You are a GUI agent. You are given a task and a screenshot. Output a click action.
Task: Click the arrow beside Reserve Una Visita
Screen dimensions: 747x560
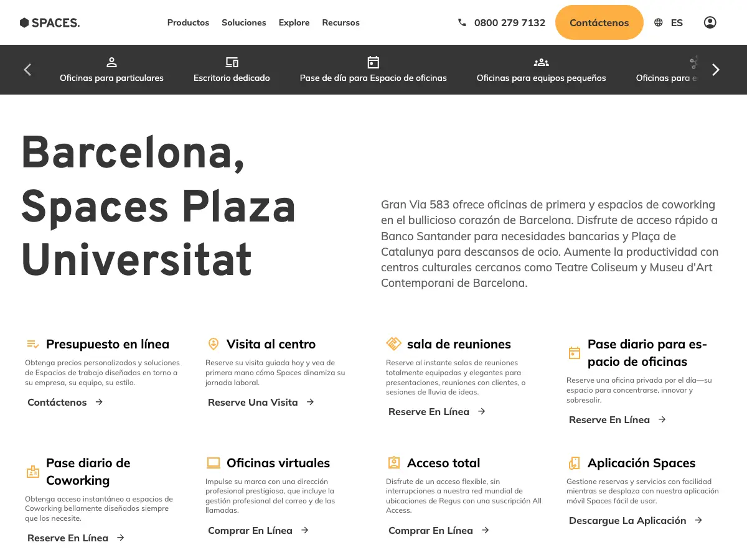pyautogui.click(x=310, y=402)
